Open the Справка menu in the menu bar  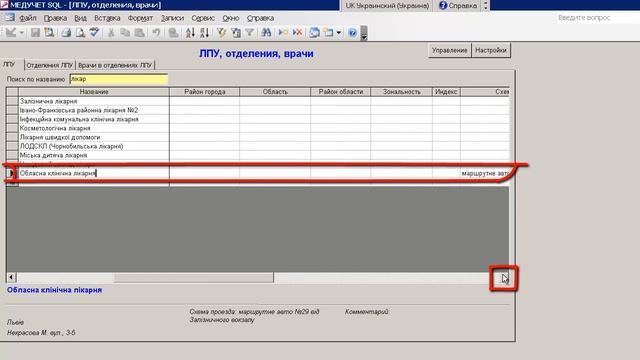[x=260, y=18]
